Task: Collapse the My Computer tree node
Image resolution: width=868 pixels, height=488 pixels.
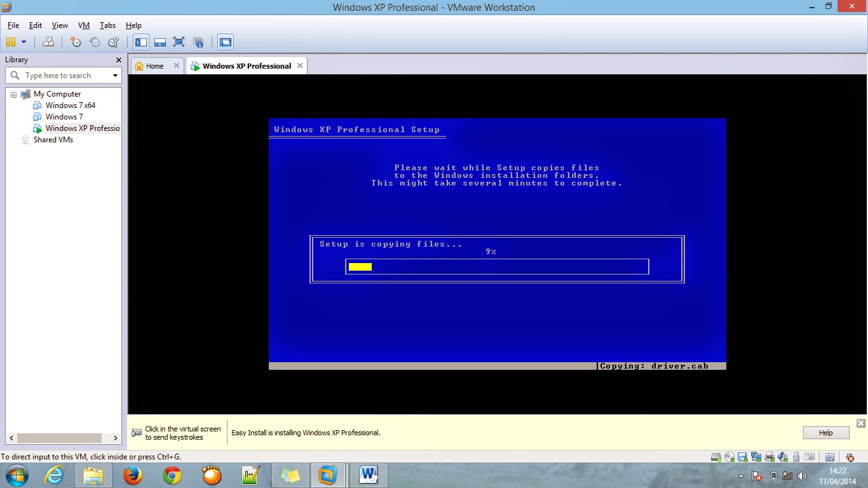Action: pos(13,93)
